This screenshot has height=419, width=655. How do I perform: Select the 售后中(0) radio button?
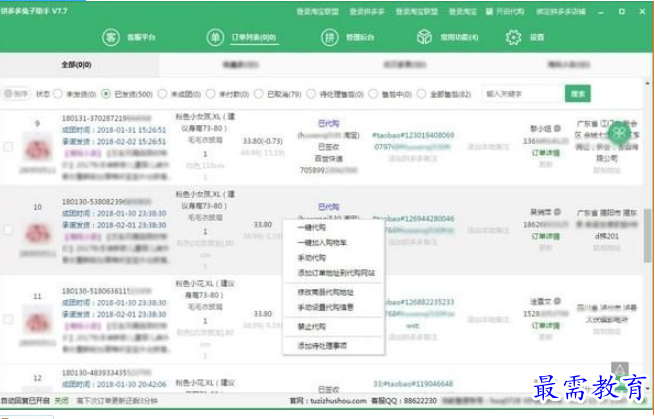pyautogui.click(x=373, y=94)
